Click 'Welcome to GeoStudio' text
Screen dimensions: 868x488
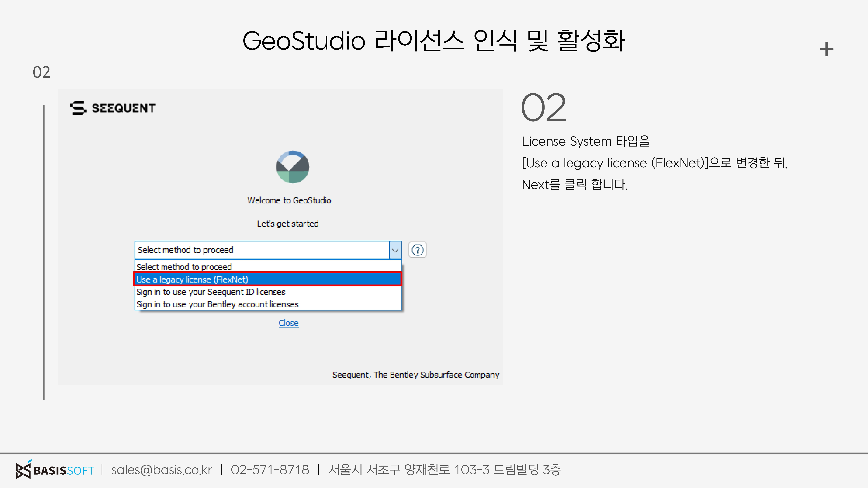click(289, 200)
